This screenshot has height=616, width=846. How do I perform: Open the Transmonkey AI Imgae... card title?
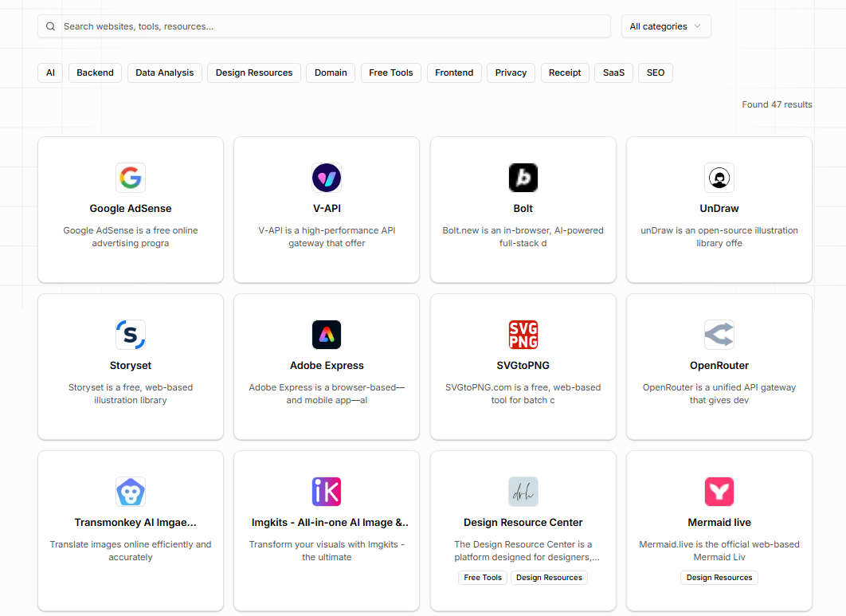pyautogui.click(x=135, y=523)
